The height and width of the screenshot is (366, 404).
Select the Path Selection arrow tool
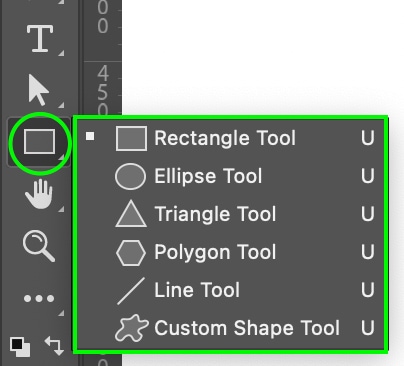click(39, 90)
